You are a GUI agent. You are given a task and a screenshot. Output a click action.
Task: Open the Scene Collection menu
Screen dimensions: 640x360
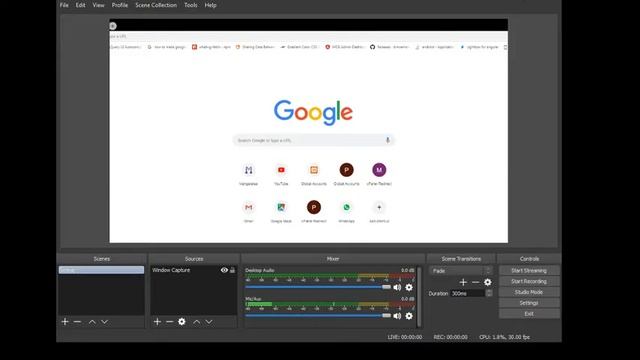pos(156,5)
